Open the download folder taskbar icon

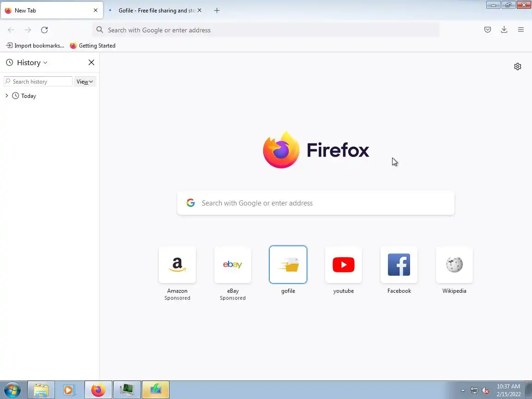[x=155, y=390]
